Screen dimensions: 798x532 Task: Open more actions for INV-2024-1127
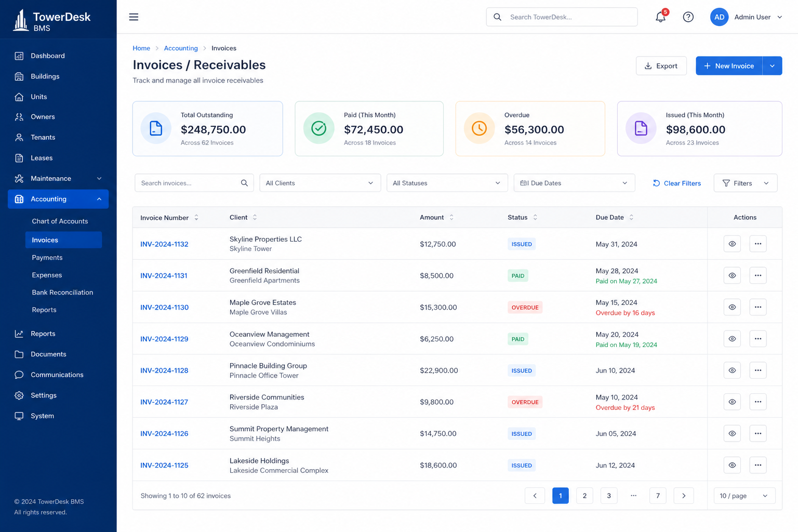point(758,402)
